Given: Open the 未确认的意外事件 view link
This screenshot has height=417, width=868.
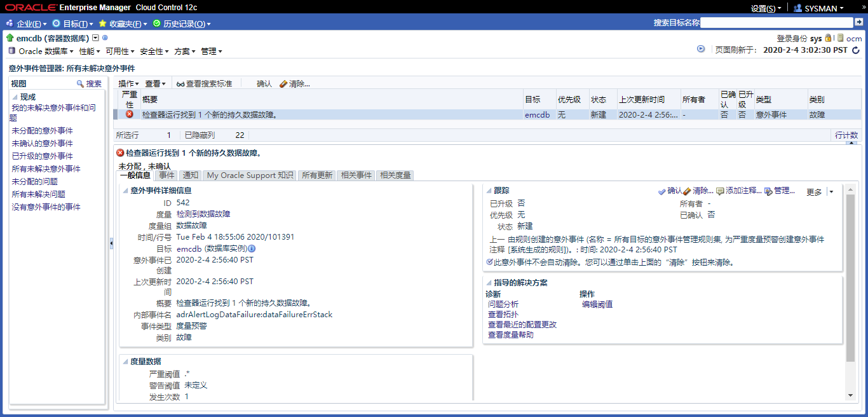Looking at the screenshot, I should pos(42,144).
